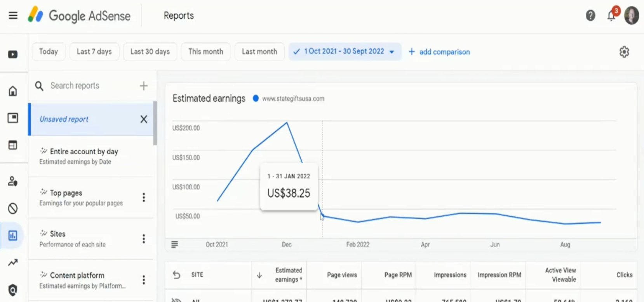Open more options for Content platform report
Screen dimensions: 644x302
[144, 280]
